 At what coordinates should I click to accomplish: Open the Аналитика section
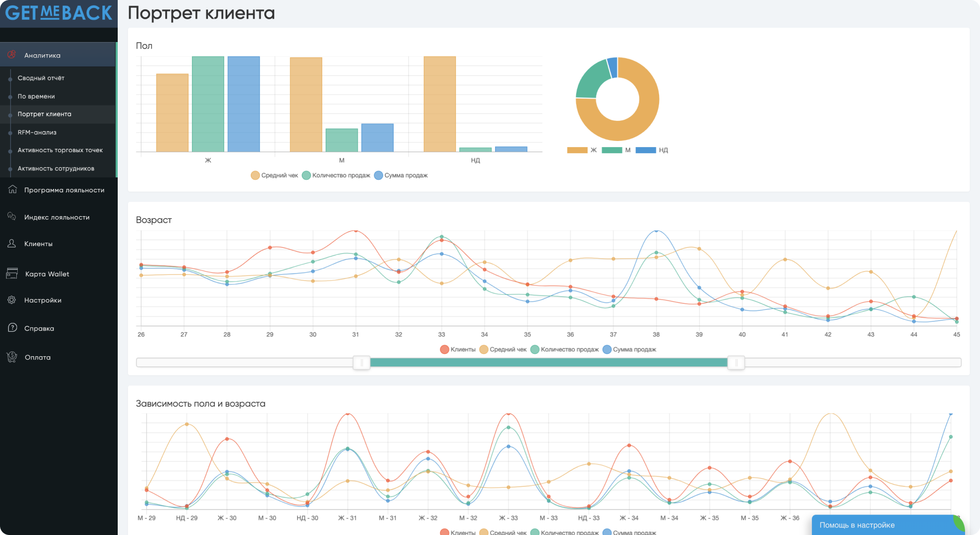tap(58, 55)
